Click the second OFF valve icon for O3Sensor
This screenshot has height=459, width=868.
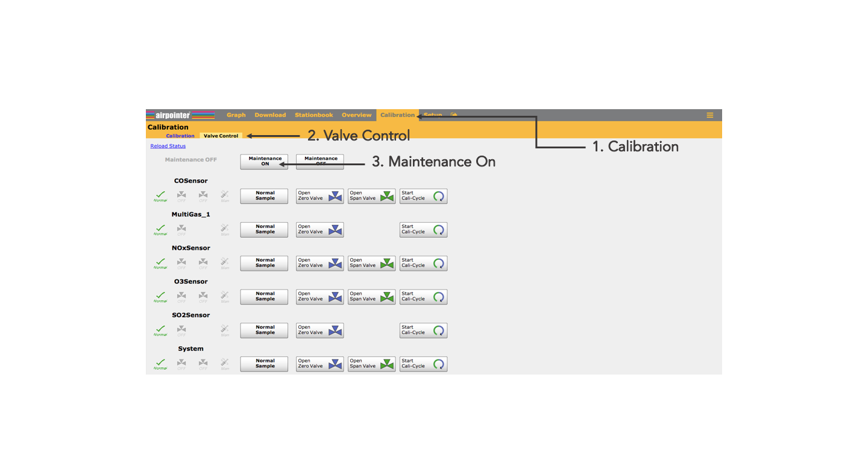coord(203,297)
